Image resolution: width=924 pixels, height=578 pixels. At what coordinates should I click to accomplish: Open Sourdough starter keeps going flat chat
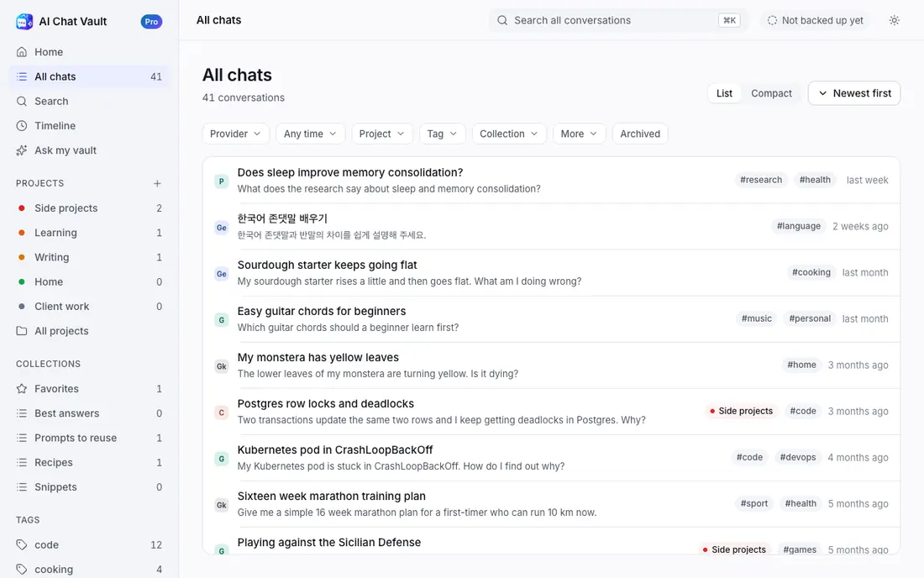pos(551,273)
